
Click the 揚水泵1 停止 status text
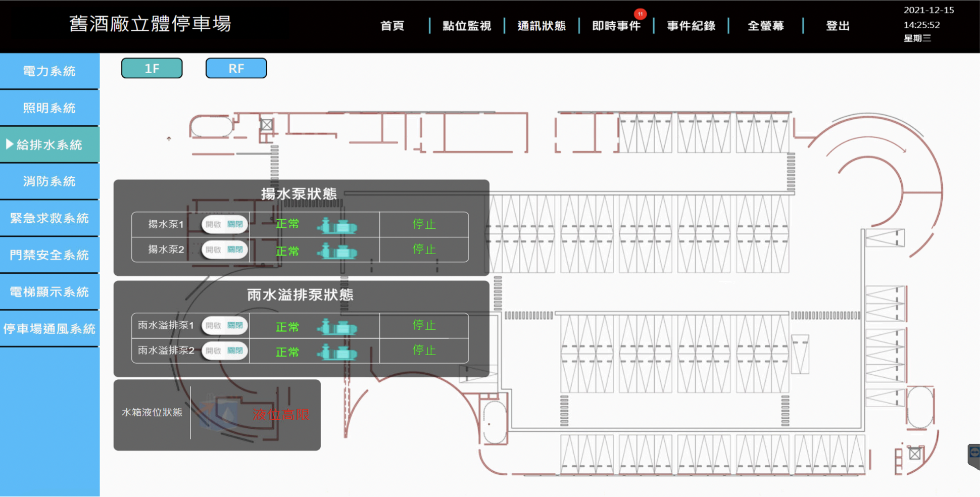coord(424,224)
